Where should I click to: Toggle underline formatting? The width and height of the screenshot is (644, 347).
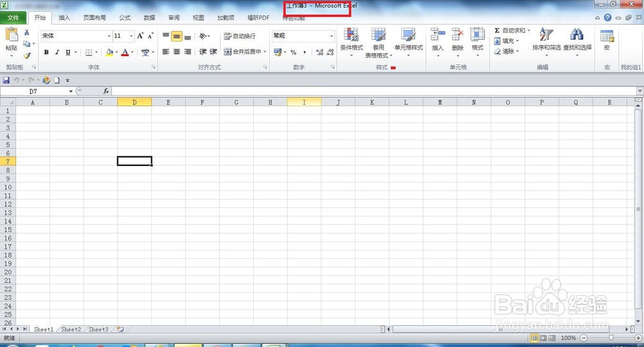(68, 52)
